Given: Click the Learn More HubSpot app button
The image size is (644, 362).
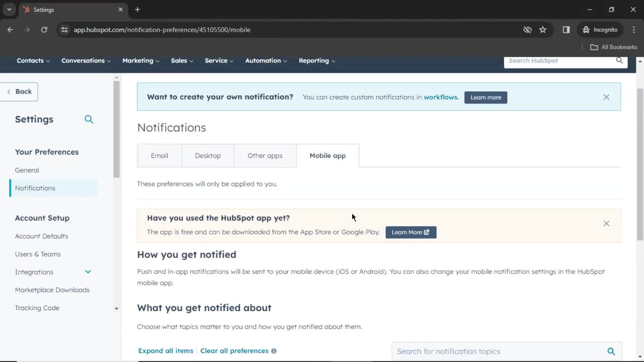Looking at the screenshot, I should [411, 232].
